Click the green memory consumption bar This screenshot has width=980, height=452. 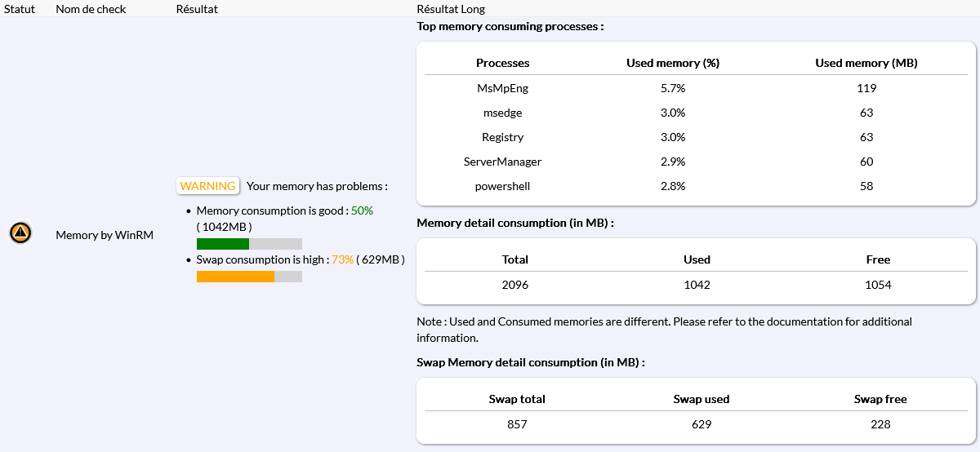click(223, 244)
